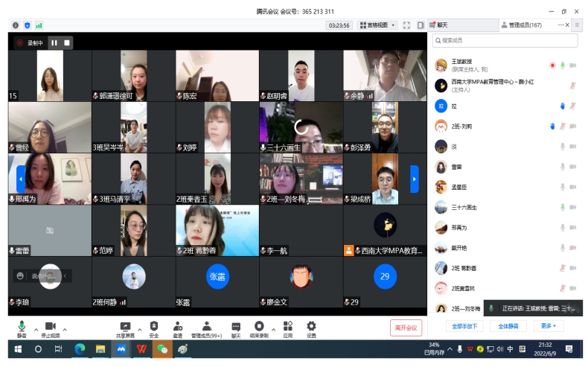Viewport: 588px width, 367px height.
Task: Click the 搜索成员 search field
Action: 506,40
